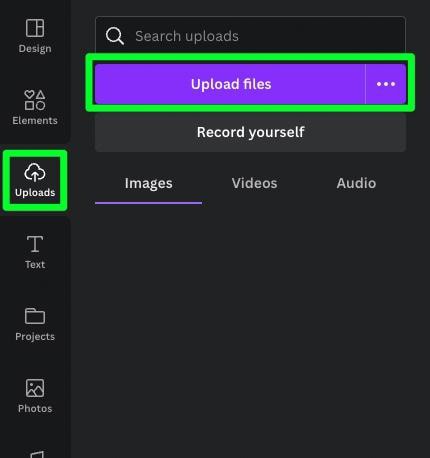Click the empty uploads area below tabs
The width and height of the screenshot is (430, 458).
pos(250,330)
